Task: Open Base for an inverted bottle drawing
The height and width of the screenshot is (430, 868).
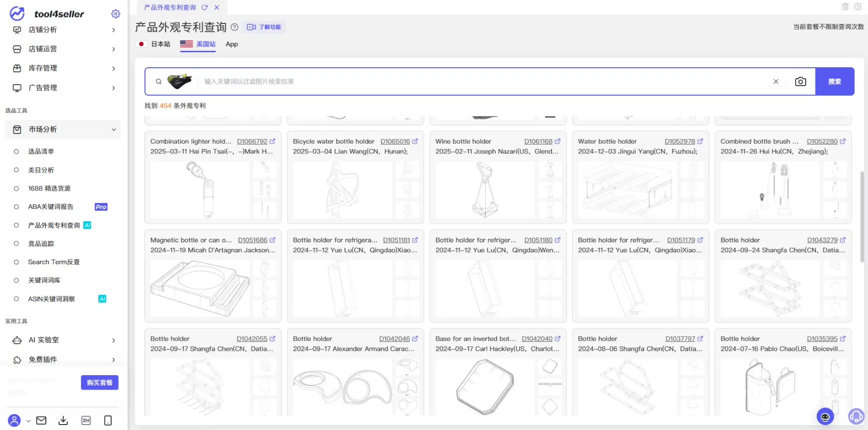Action: pos(485,387)
